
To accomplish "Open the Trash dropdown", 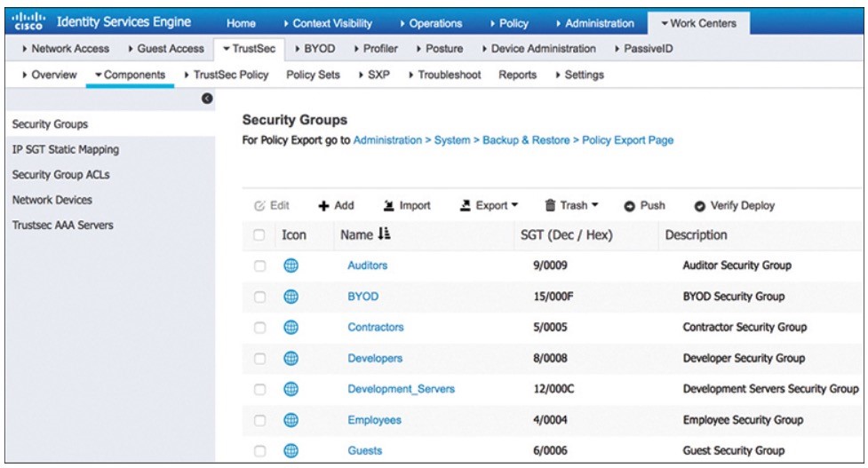I will (572, 206).
